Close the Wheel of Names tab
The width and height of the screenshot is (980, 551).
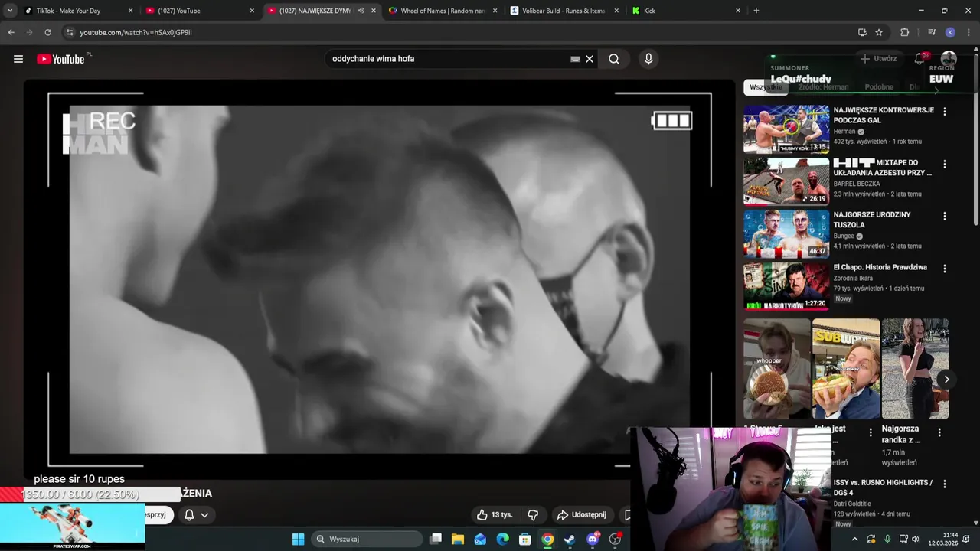click(495, 11)
